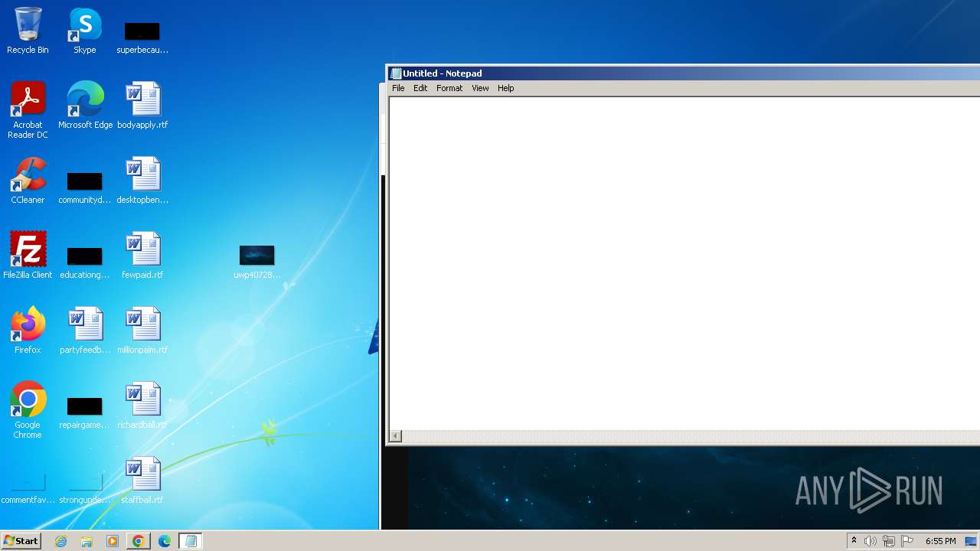Open Windows Media Player taskbar icon

coord(113,541)
